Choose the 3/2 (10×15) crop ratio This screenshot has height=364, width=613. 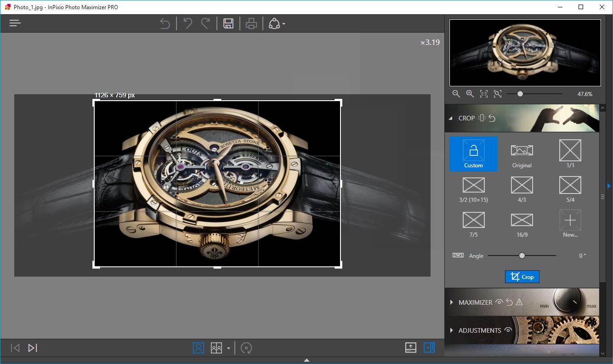pyautogui.click(x=473, y=189)
